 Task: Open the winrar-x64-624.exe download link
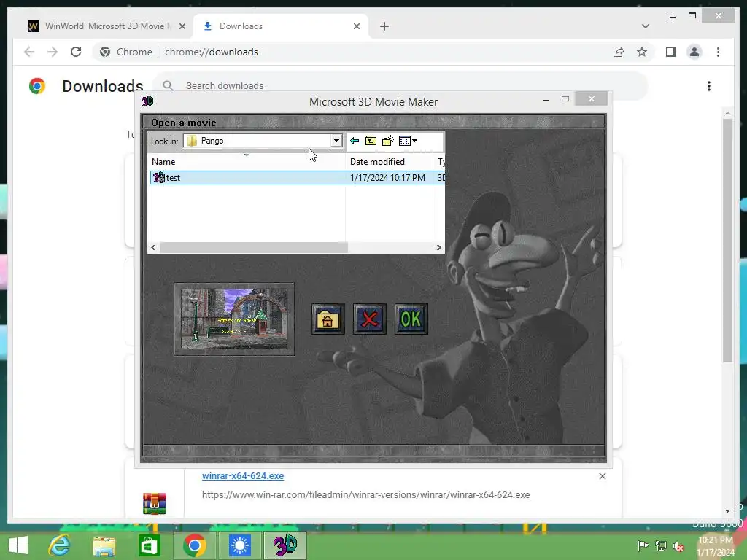pos(243,475)
